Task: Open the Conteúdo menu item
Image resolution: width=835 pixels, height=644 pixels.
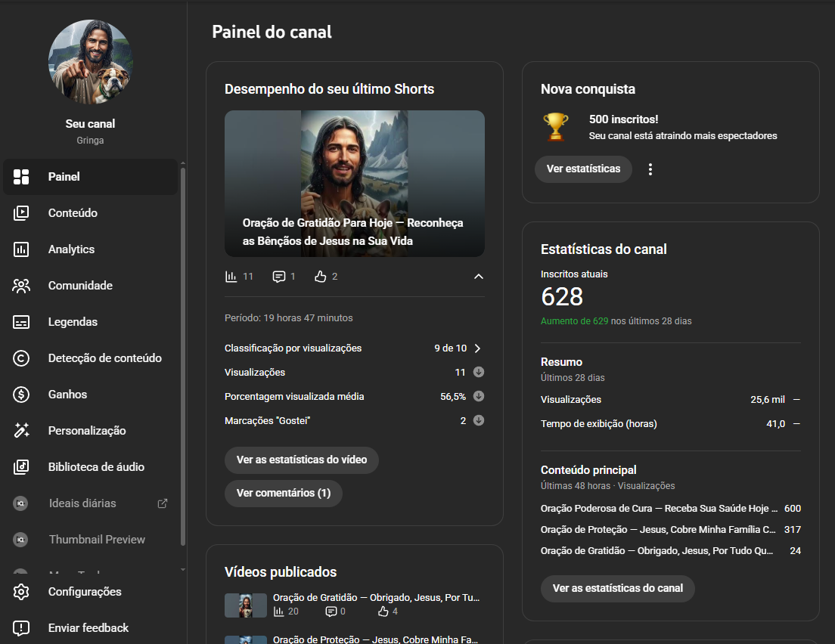Action: [91, 213]
